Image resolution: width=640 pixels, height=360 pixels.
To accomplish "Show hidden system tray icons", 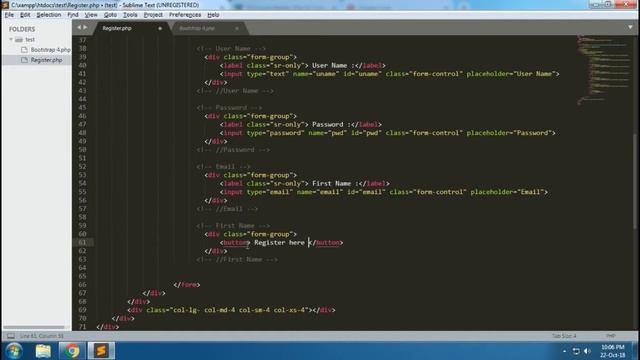I will point(564,351).
